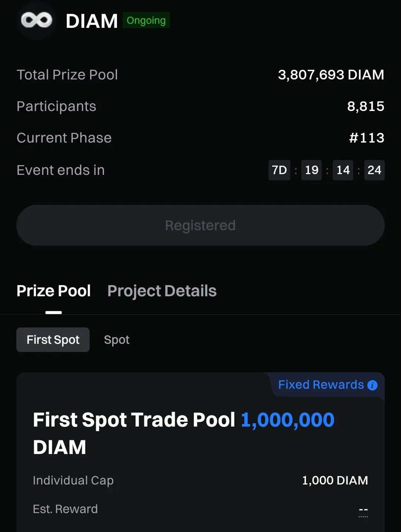
Task: Click the countdown seconds box showing 24
Action: click(x=374, y=170)
